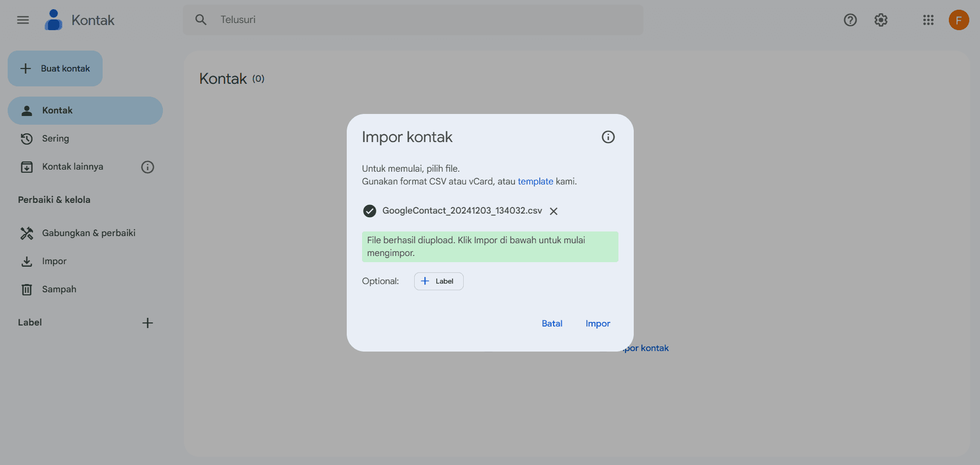Open the template link in the dialog
Screen dimensions: 980x465
[535, 181]
